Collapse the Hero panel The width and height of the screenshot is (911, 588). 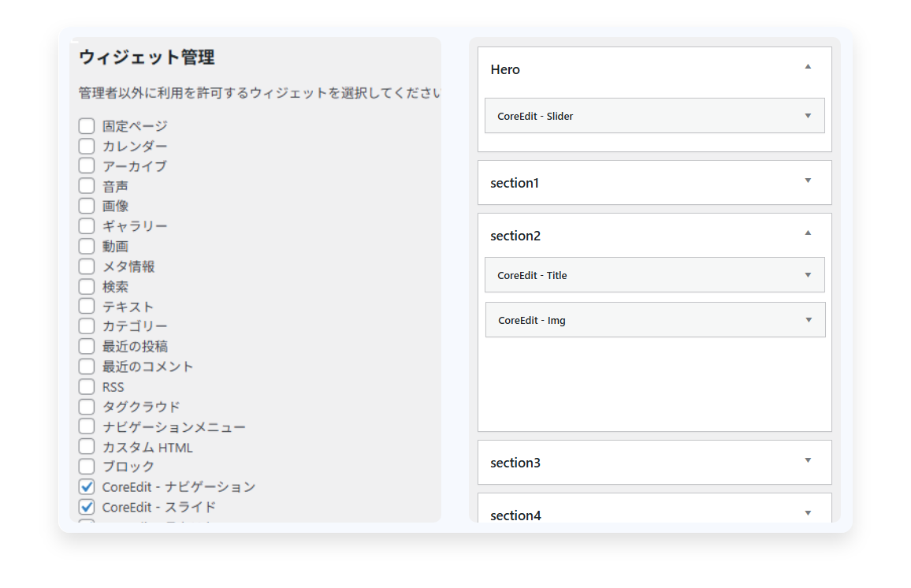pos(807,69)
